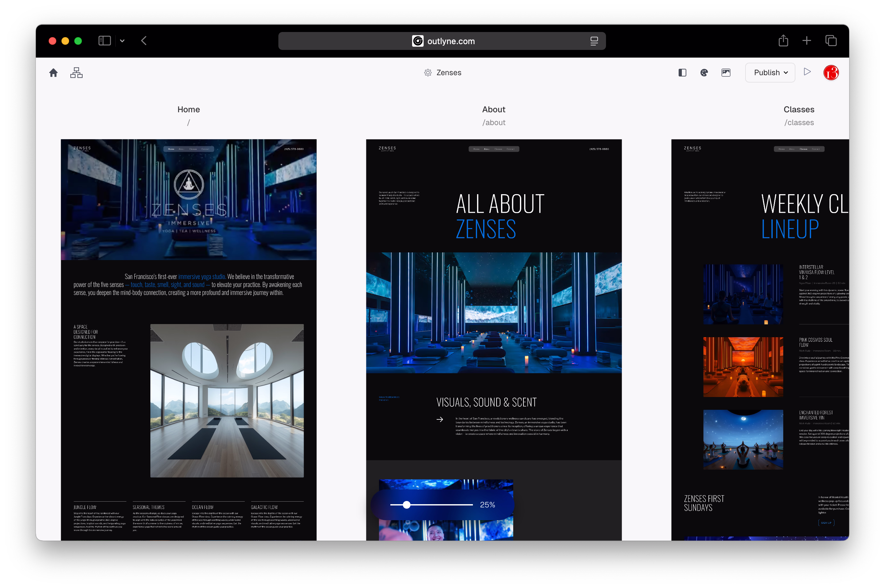Screen dimensions: 885x588
Task: Open the Home page preview hero image
Action: click(189, 200)
